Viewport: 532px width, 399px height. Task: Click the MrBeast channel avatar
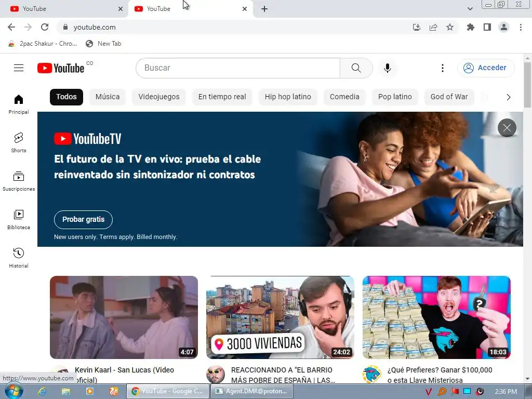coord(371,375)
